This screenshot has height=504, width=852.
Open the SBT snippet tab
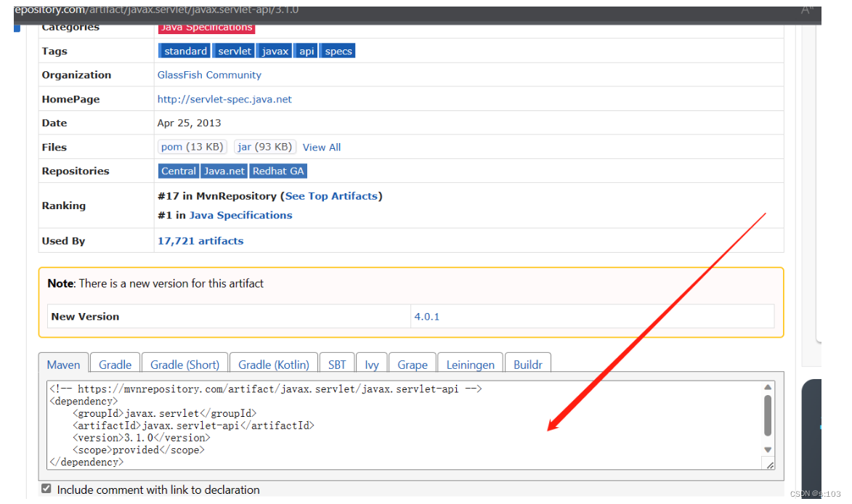[x=337, y=365]
